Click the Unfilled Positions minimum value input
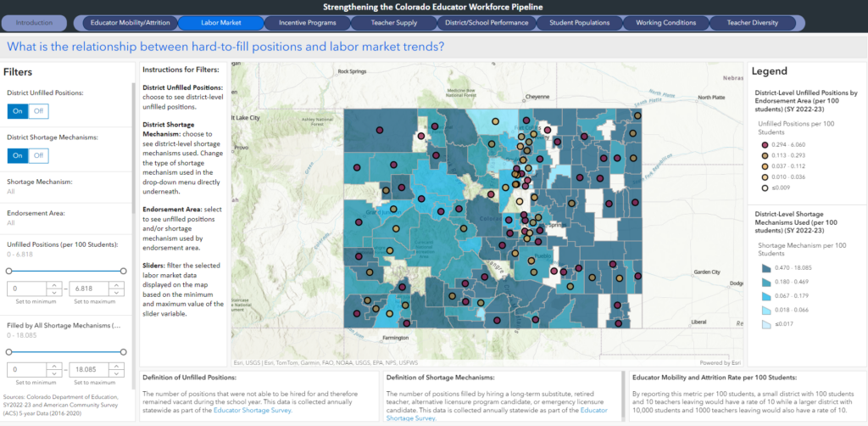Image resolution: width=868 pixels, height=426 pixels. (25, 289)
